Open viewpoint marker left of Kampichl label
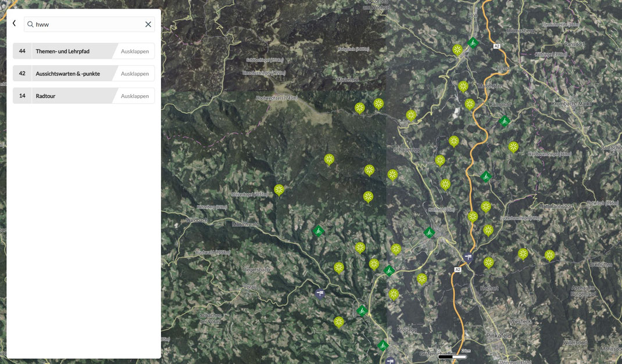The height and width of the screenshot is (364, 622). 470,104
